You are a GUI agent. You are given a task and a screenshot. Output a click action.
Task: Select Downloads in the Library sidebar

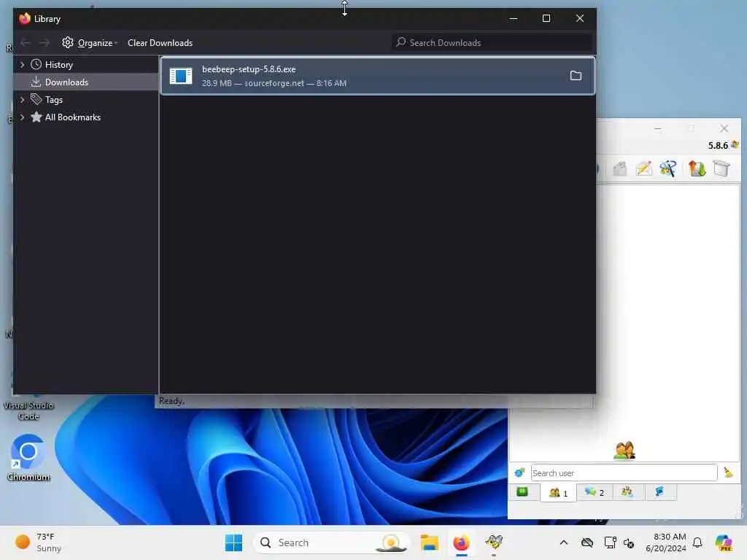86,82
